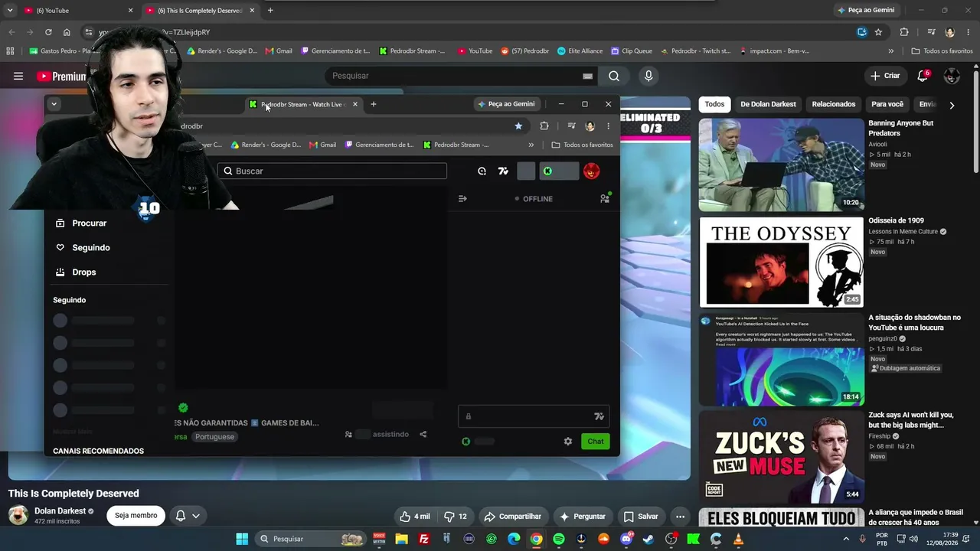The width and height of the screenshot is (980, 551).
Task: Show more bookmarks in the Kick window
Action: tap(531, 145)
